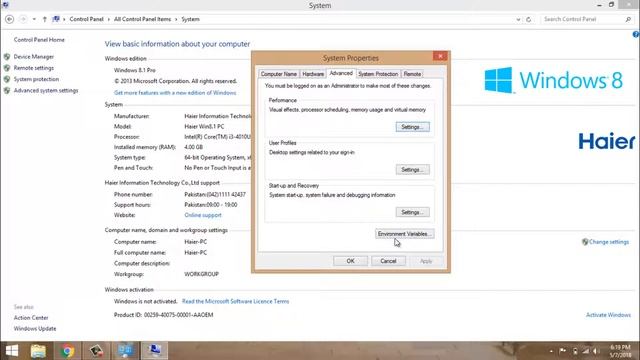
Task: Click the Search Control Panel field
Action: [x=587, y=19]
